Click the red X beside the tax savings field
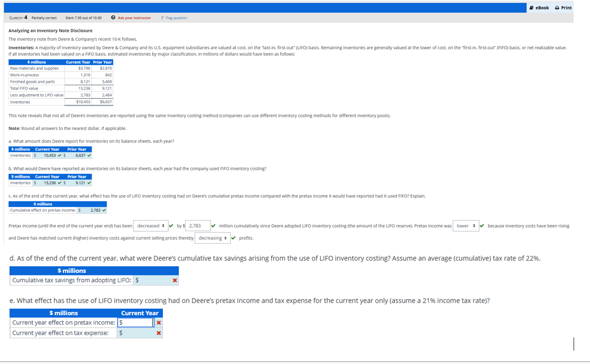 [174, 280]
